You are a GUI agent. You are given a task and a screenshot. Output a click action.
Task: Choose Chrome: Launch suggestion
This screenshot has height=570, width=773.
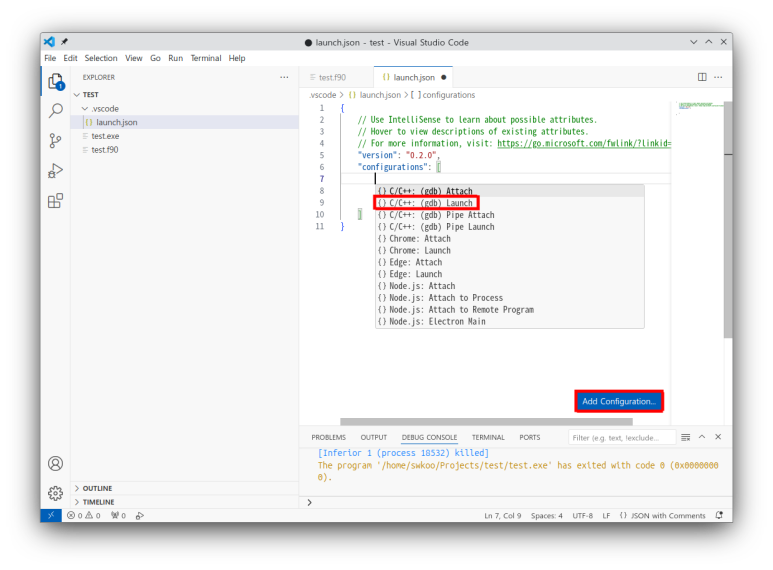coord(510,250)
